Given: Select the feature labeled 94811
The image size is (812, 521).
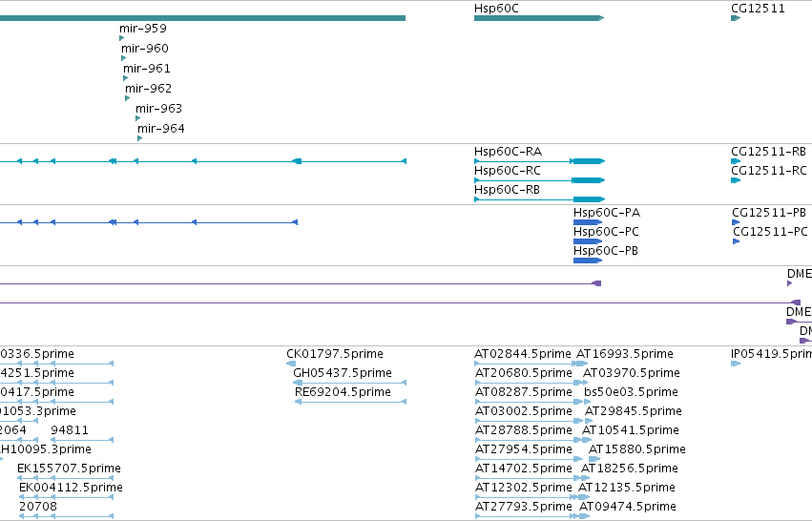Looking at the screenshot, I should 70,431.
